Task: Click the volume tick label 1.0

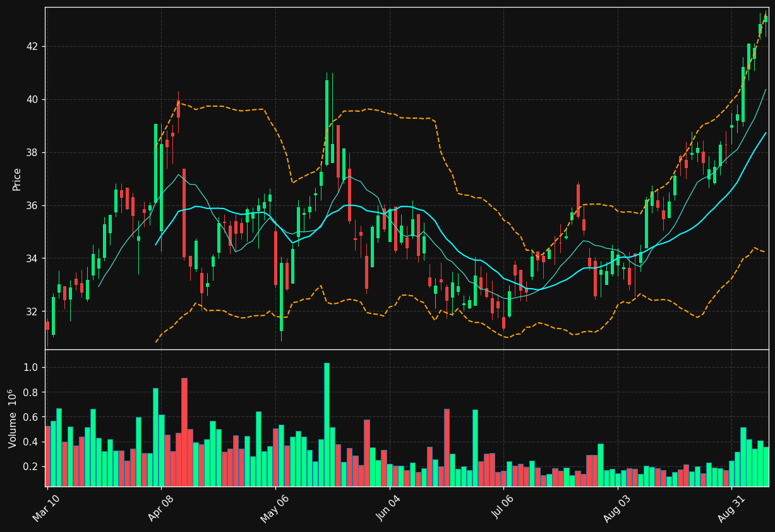Action: click(31, 368)
